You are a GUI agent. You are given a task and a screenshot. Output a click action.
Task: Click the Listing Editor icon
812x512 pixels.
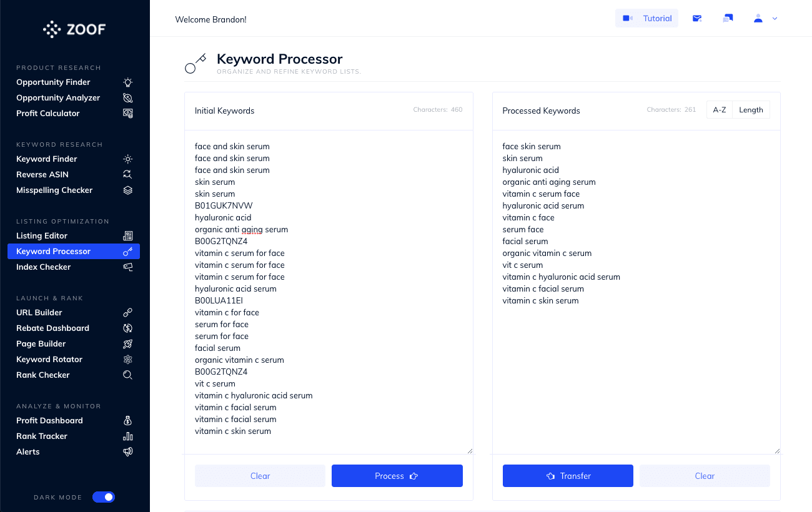127,236
